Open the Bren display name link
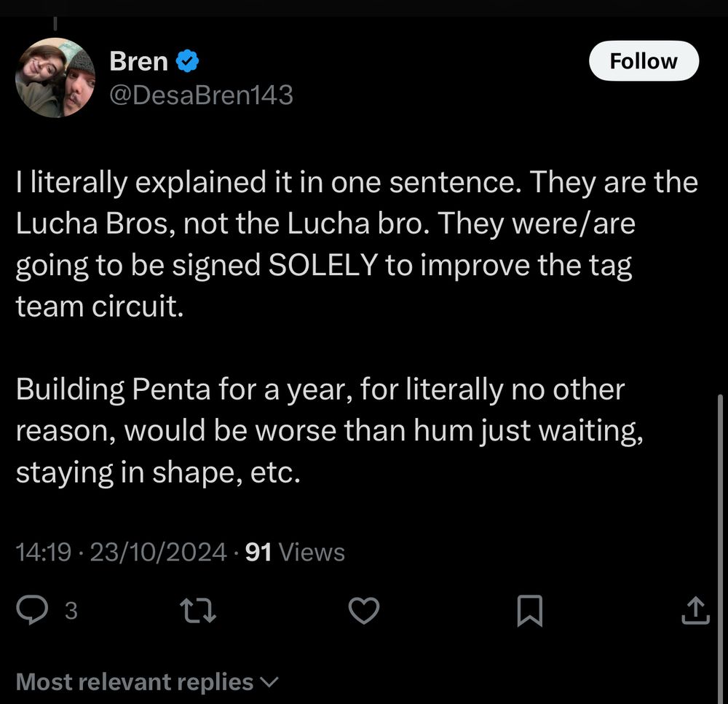728x704 pixels. 138,63
